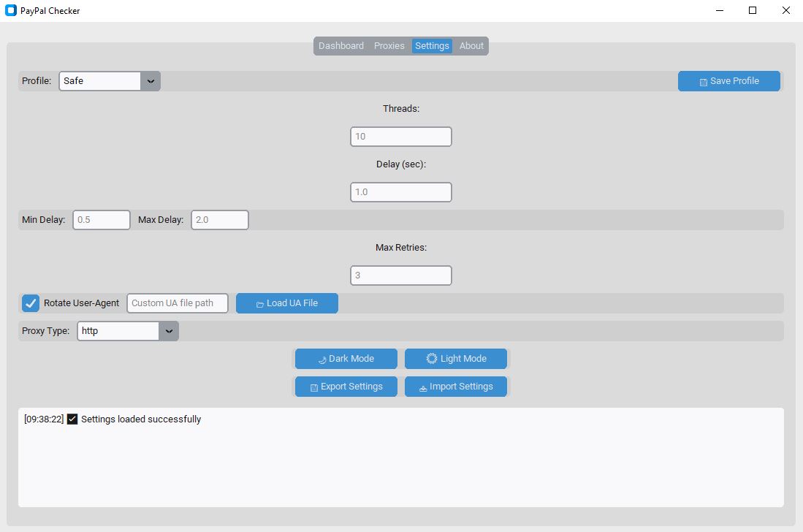Click the Import Settings button

455,387
